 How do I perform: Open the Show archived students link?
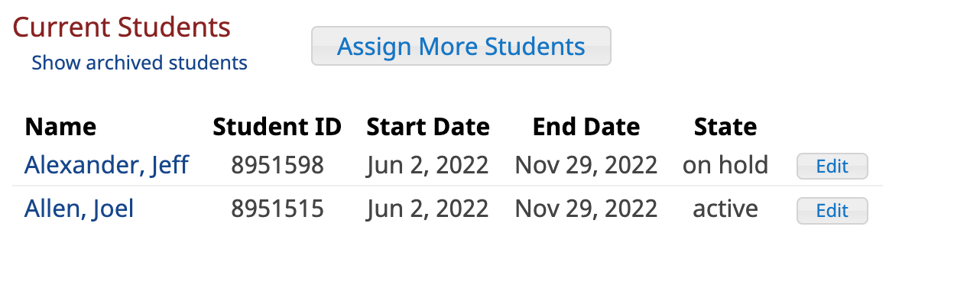[x=139, y=63]
